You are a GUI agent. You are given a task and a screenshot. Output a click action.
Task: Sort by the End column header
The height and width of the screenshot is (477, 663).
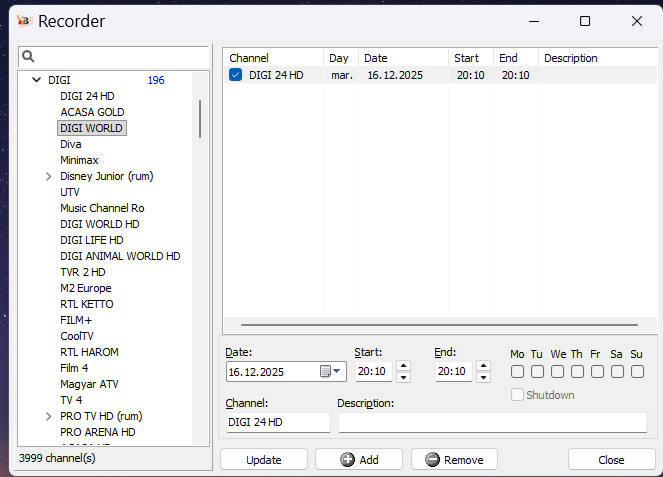click(516, 58)
